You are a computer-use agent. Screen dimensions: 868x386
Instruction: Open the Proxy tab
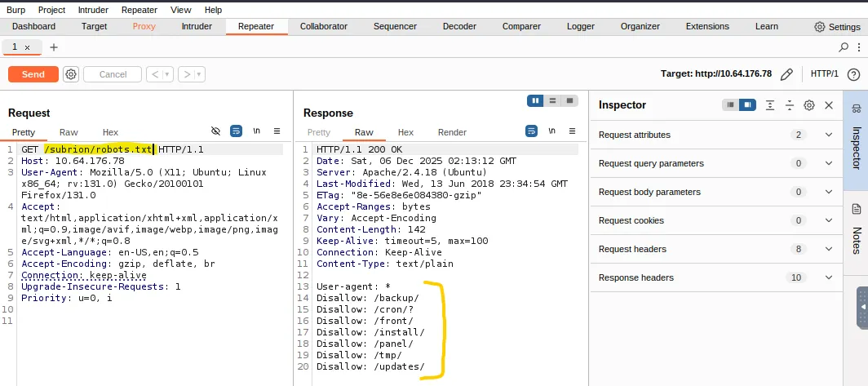coord(144,26)
